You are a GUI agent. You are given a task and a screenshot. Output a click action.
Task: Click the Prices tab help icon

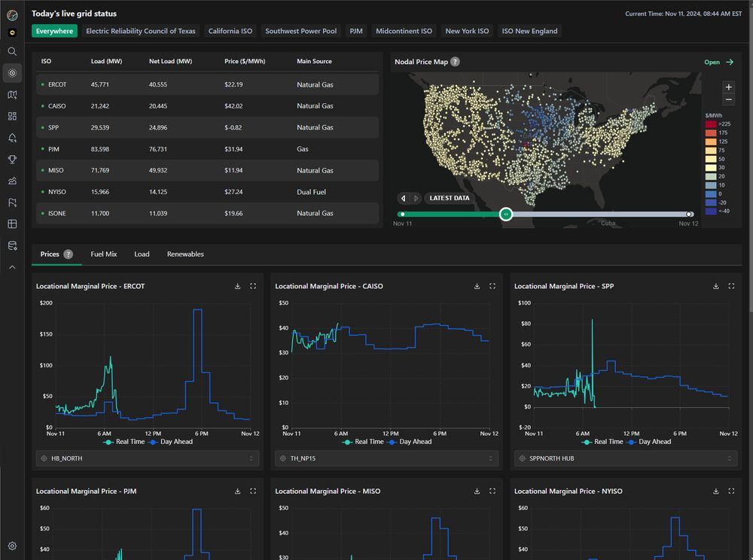pyautogui.click(x=69, y=254)
